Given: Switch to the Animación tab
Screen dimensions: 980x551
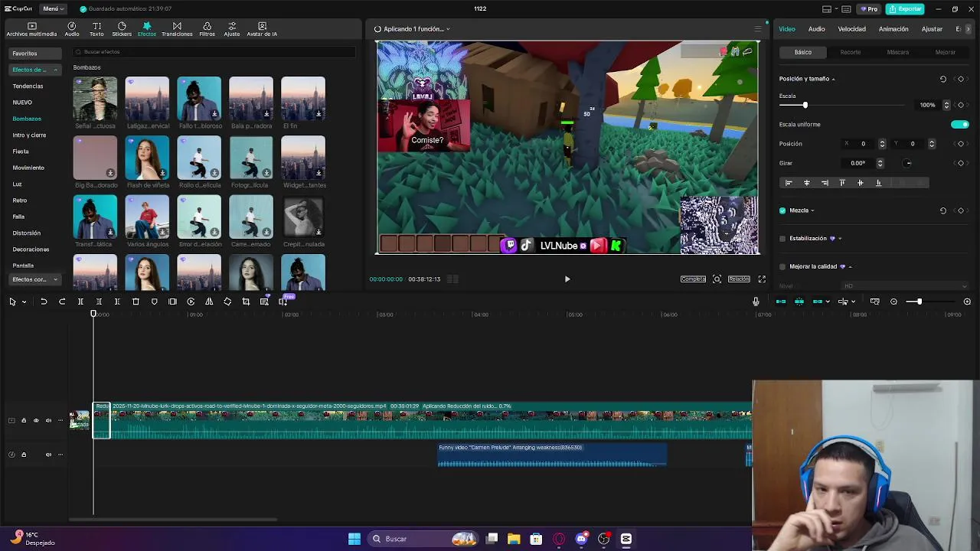Looking at the screenshot, I should coord(893,29).
